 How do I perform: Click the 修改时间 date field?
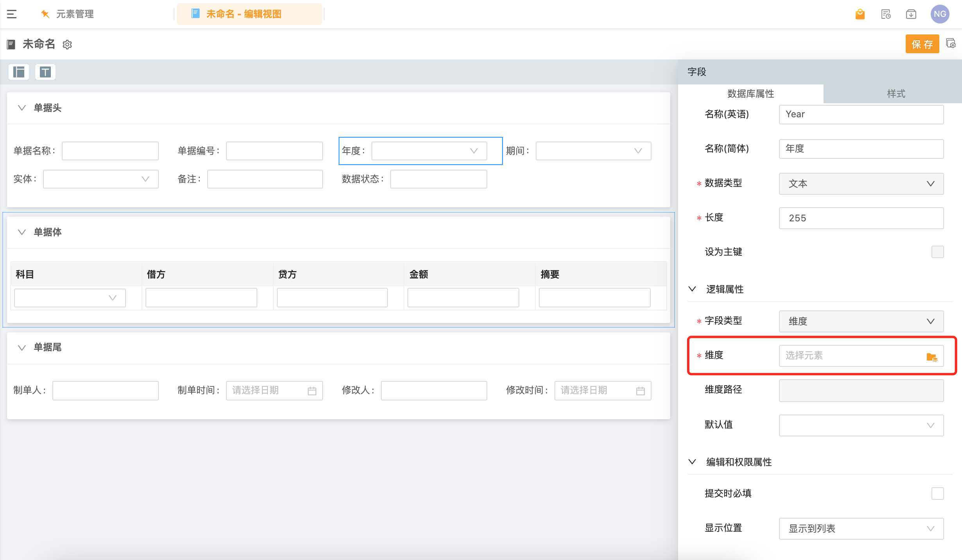603,391
